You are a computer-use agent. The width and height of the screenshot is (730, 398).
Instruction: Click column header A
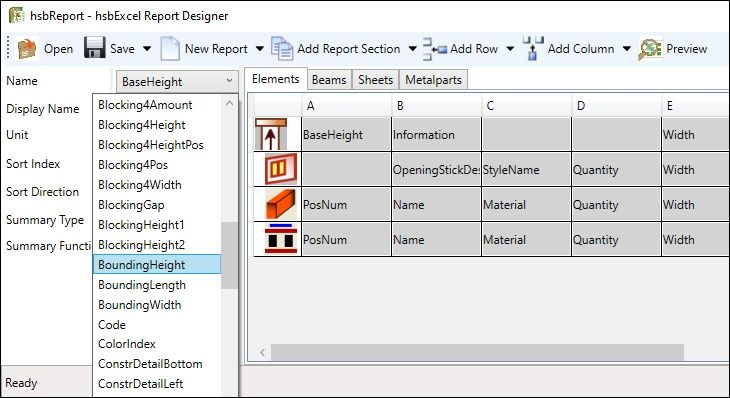[346, 106]
